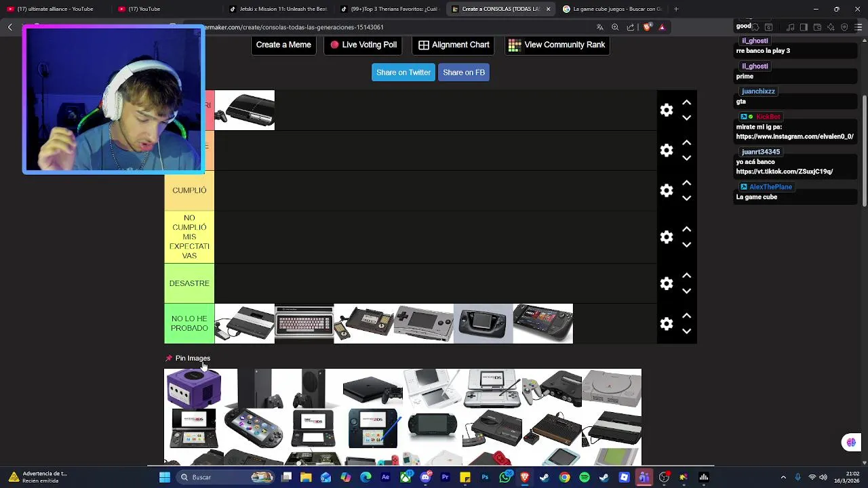Open WhatsApp from the taskbar

tap(505, 477)
